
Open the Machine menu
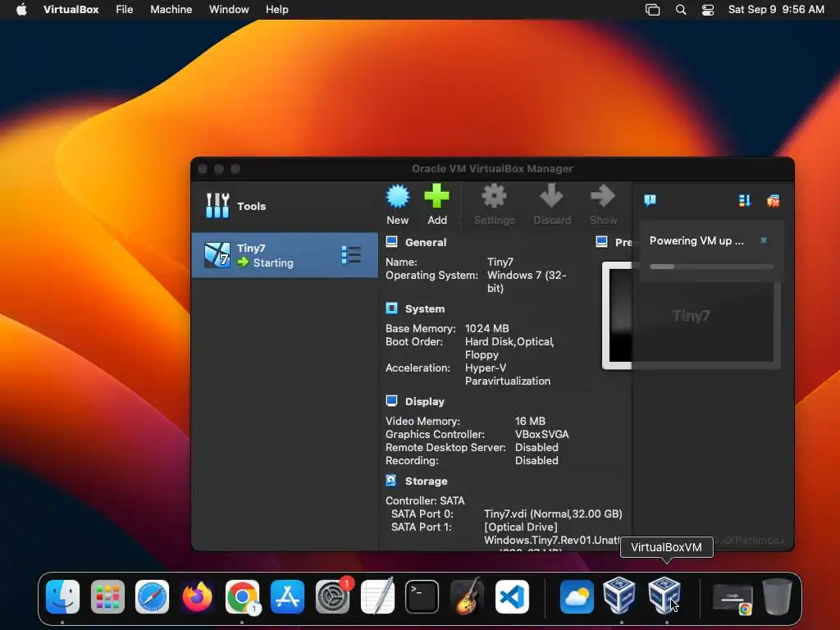[171, 10]
